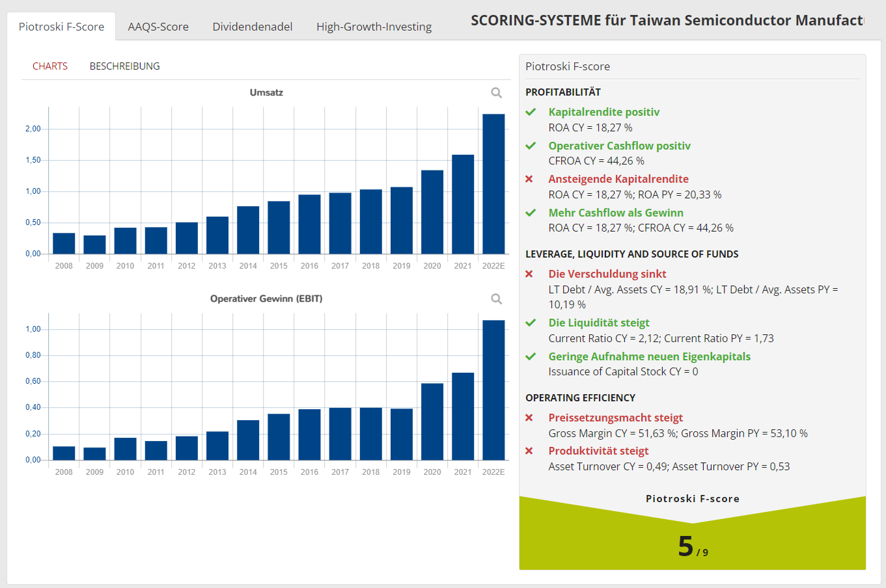Click the 2021 bar in EBIT chart
The image size is (886, 588).
463,416
